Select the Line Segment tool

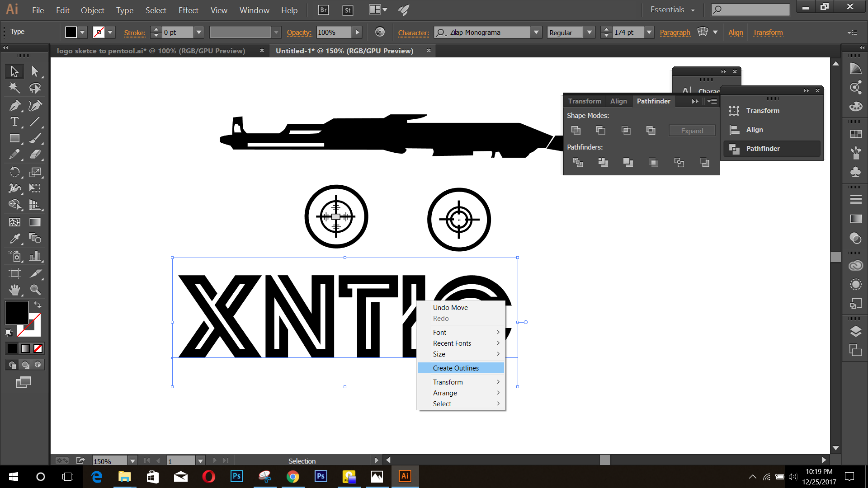coord(35,122)
